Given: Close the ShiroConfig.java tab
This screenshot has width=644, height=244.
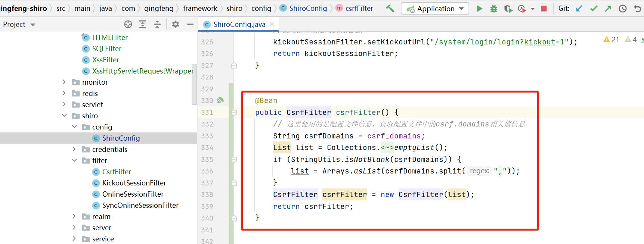Looking at the screenshot, I should tap(272, 24).
